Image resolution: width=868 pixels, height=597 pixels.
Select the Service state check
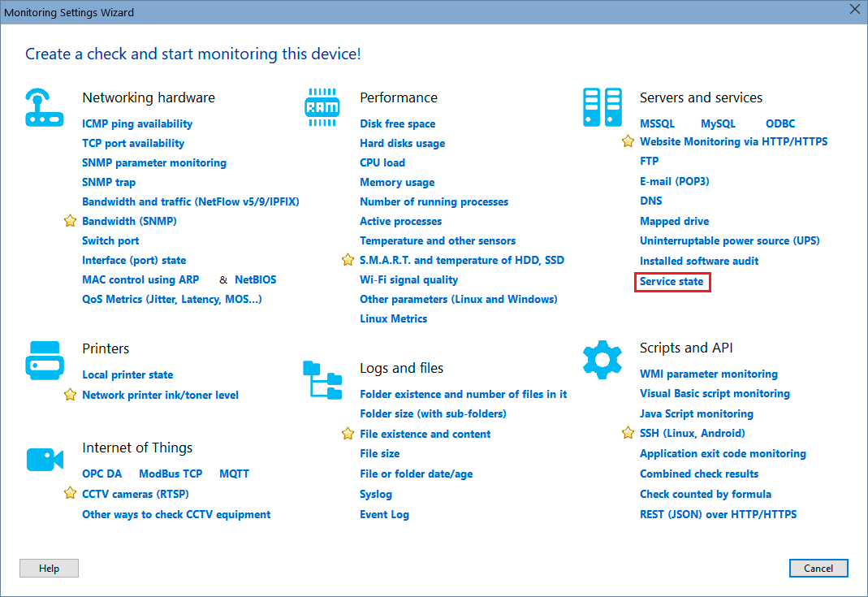tap(672, 282)
